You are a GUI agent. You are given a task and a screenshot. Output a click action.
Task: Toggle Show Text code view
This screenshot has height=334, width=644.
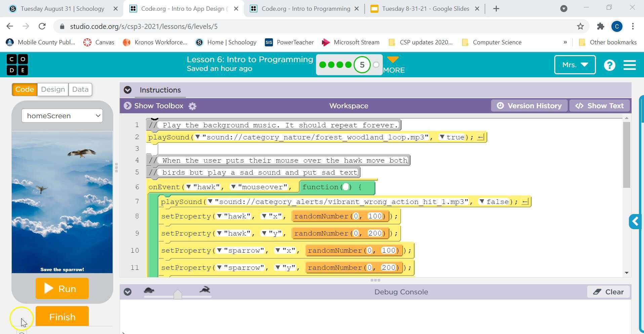pos(599,106)
